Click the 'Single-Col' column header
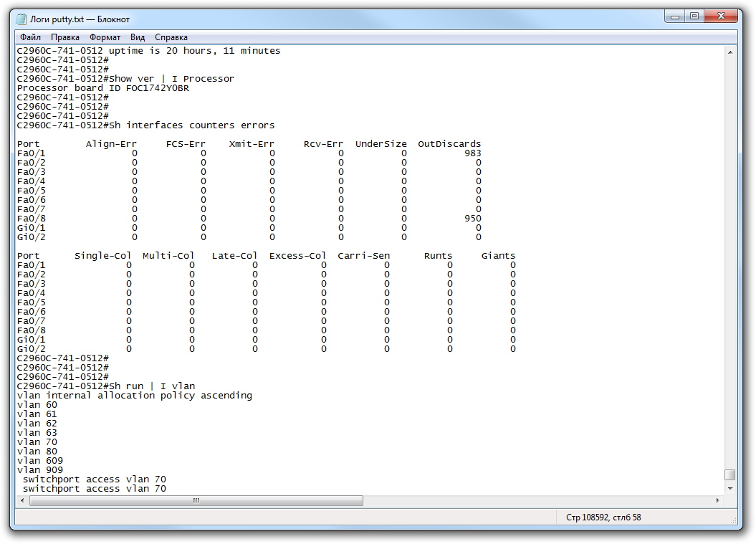756x544 pixels. pos(102,256)
